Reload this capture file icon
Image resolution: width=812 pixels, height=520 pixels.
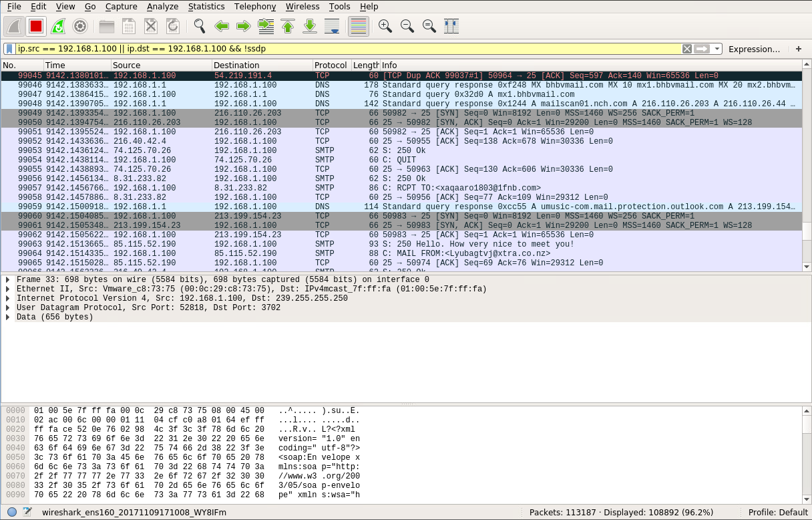pyautogui.click(x=173, y=26)
